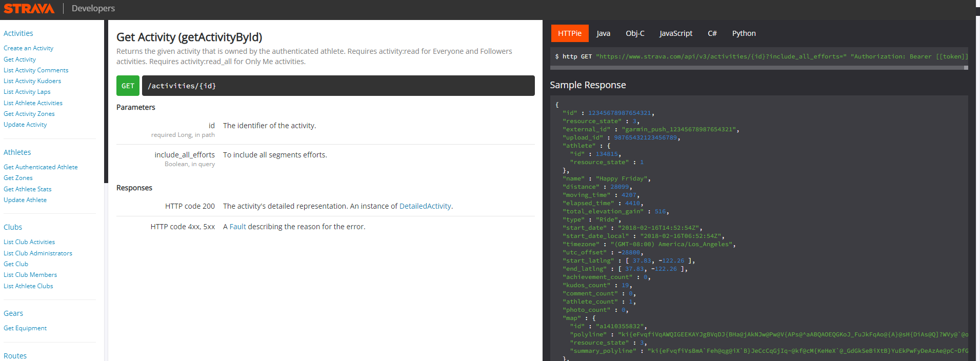
Task: Switch to the C# code tab
Action: [x=712, y=33]
